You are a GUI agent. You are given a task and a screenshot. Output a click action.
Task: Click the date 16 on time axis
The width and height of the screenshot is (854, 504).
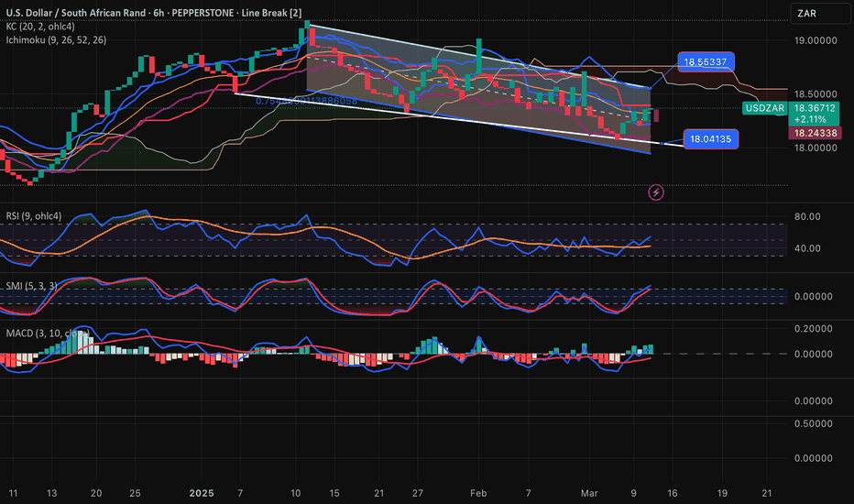[x=673, y=493]
